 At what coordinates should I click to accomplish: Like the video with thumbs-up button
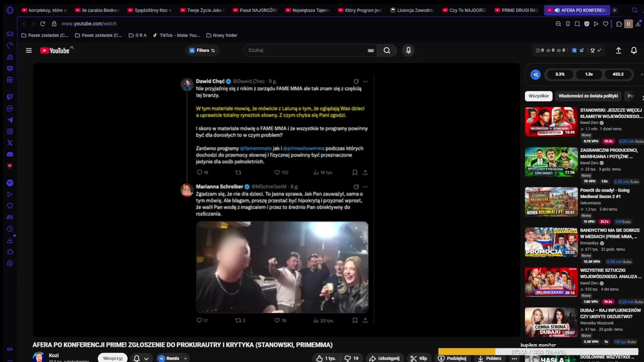point(326,358)
